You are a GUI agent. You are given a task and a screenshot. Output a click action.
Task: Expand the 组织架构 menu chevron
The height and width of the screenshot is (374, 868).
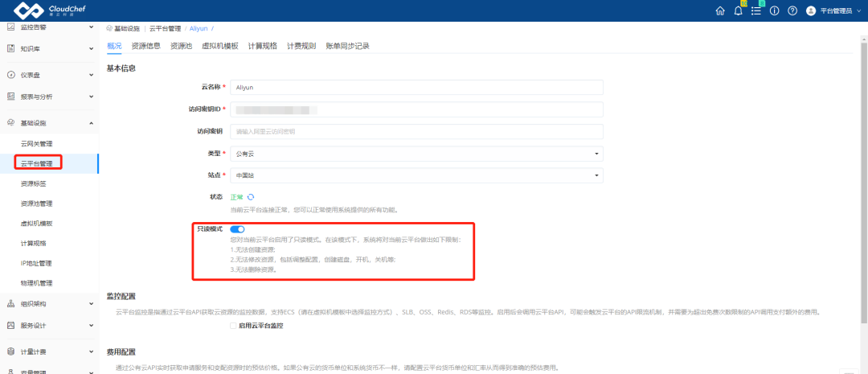pyautogui.click(x=92, y=304)
